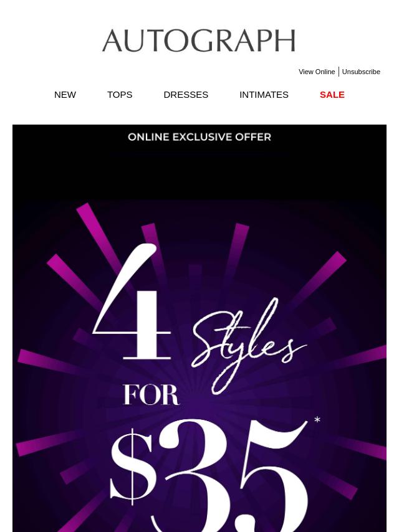Click the asterisk beside the price

coord(317,420)
